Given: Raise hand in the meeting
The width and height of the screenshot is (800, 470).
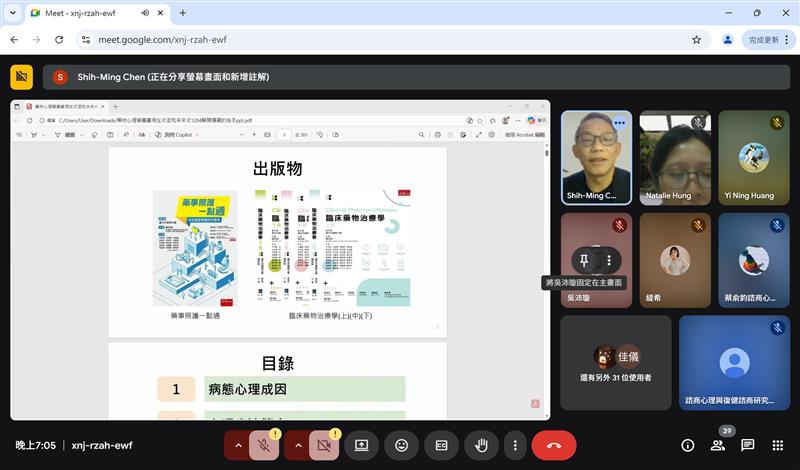Looking at the screenshot, I should coord(481,445).
